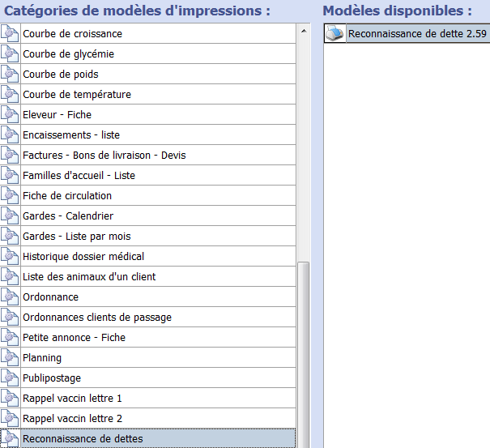Click the icon beside Planning category
This screenshot has height=448, width=490.
(10, 357)
